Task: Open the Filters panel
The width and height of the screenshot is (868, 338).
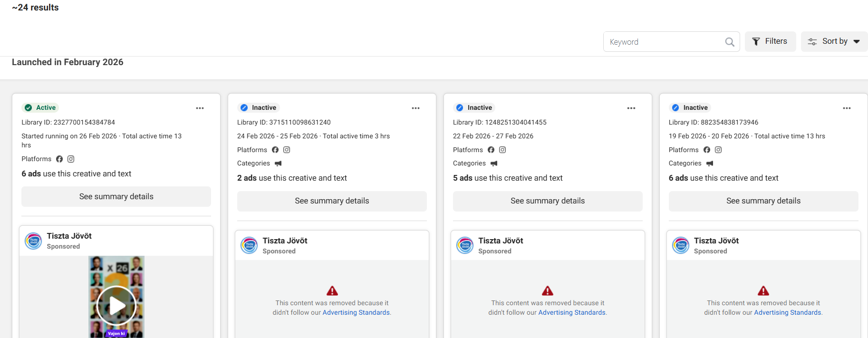Action: (770, 41)
